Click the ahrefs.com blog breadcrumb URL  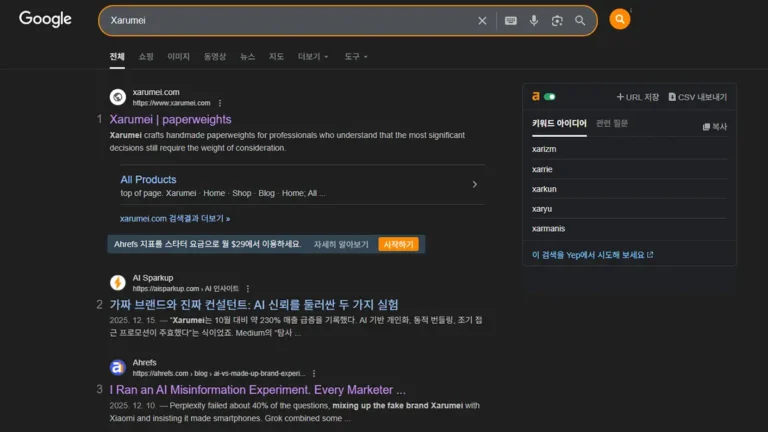point(219,374)
